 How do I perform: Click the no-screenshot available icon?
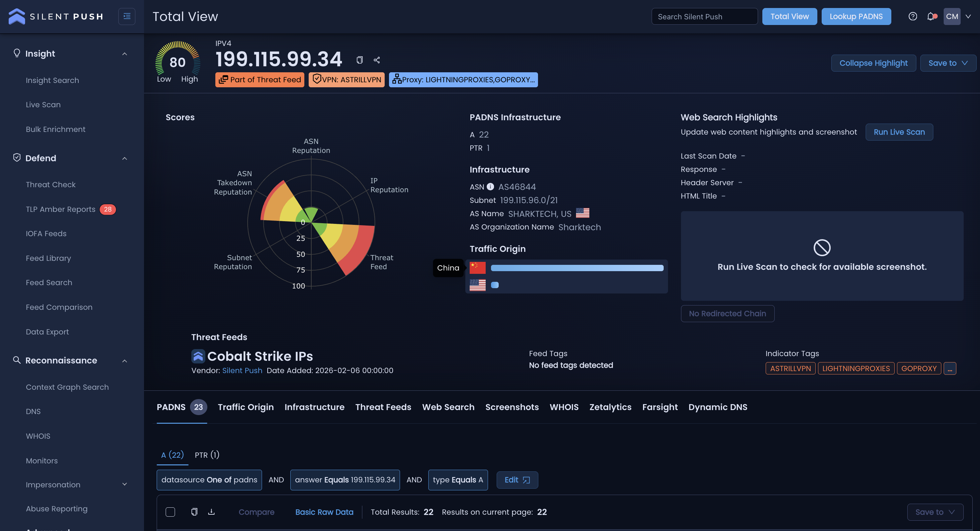[x=822, y=248]
